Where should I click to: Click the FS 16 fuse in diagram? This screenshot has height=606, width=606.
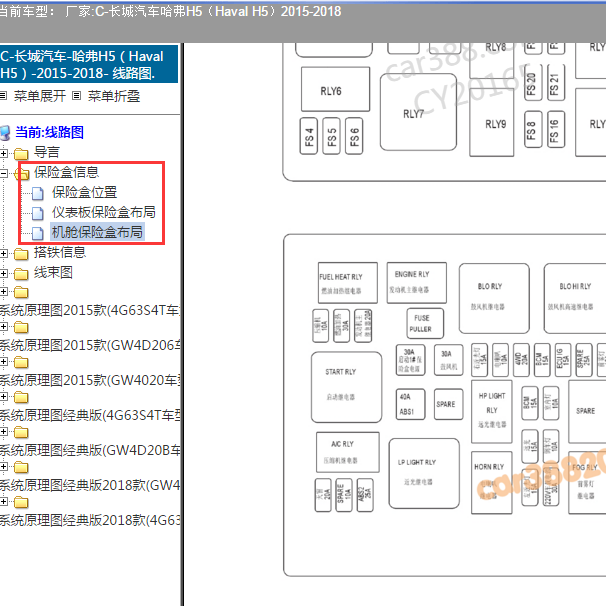pos(556,129)
